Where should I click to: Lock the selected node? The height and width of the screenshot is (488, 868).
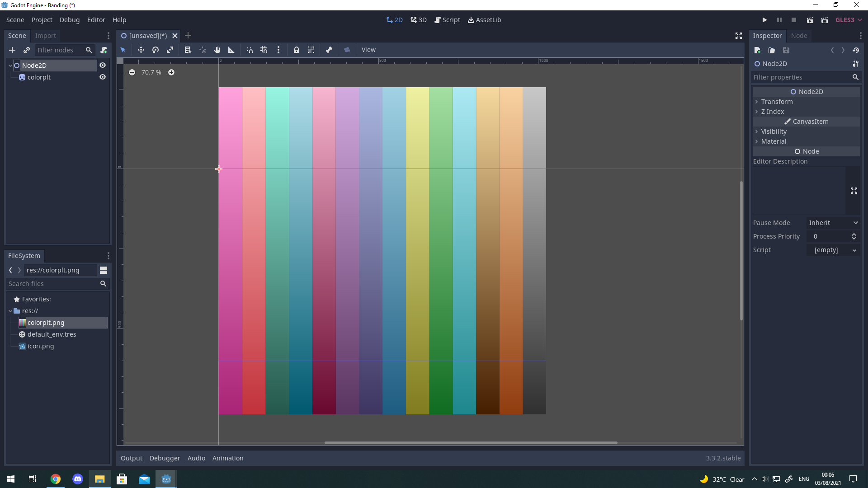(297, 50)
